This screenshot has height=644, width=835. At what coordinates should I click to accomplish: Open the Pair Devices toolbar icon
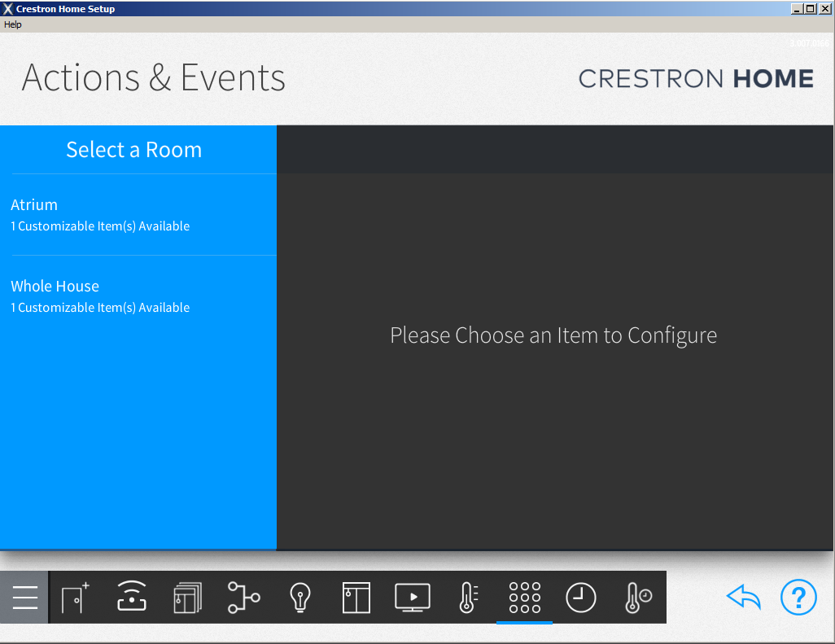tap(132, 597)
